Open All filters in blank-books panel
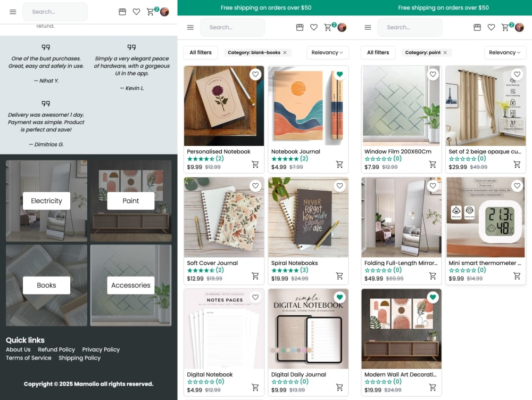 pyautogui.click(x=201, y=53)
